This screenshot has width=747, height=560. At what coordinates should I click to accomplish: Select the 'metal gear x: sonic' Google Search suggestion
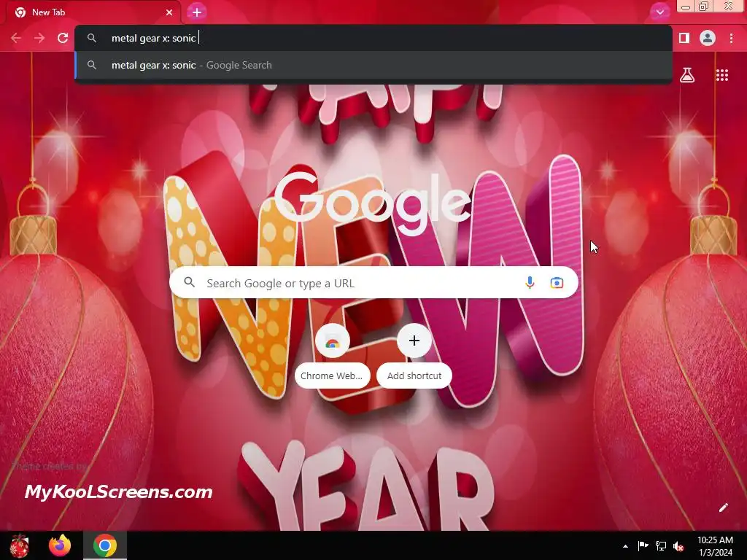point(373,65)
